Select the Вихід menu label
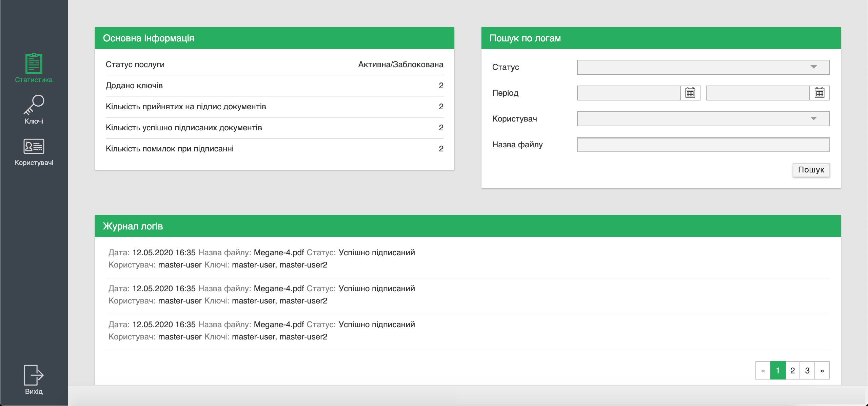This screenshot has height=406, width=868. point(34,391)
